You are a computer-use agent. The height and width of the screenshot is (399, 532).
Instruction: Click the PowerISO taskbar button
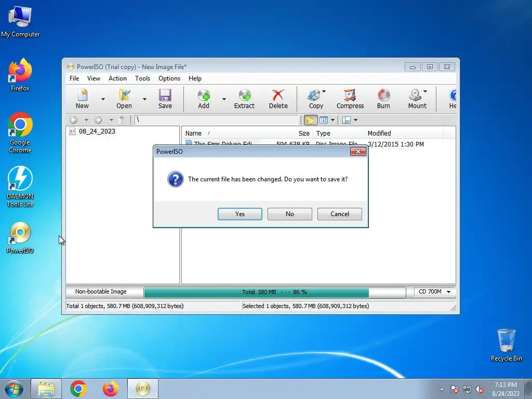[x=143, y=389]
